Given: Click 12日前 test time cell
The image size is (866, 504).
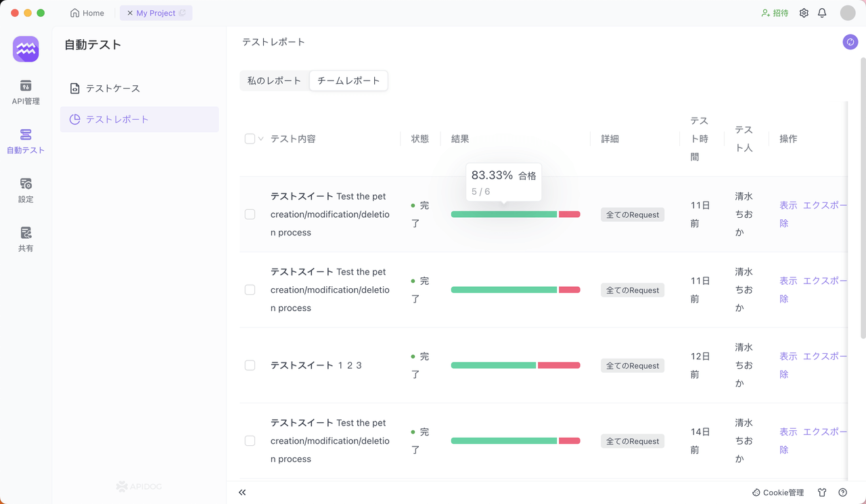Looking at the screenshot, I should point(700,365).
